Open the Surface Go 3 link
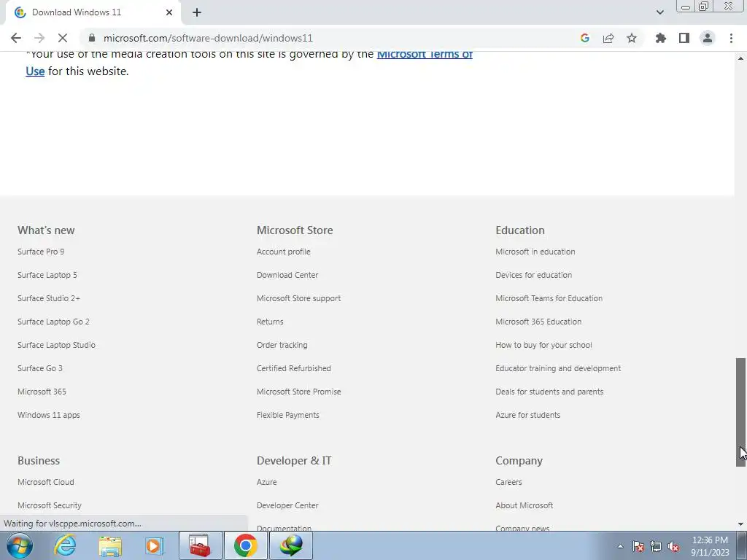The width and height of the screenshot is (747, 560). [x=40, y=368]
